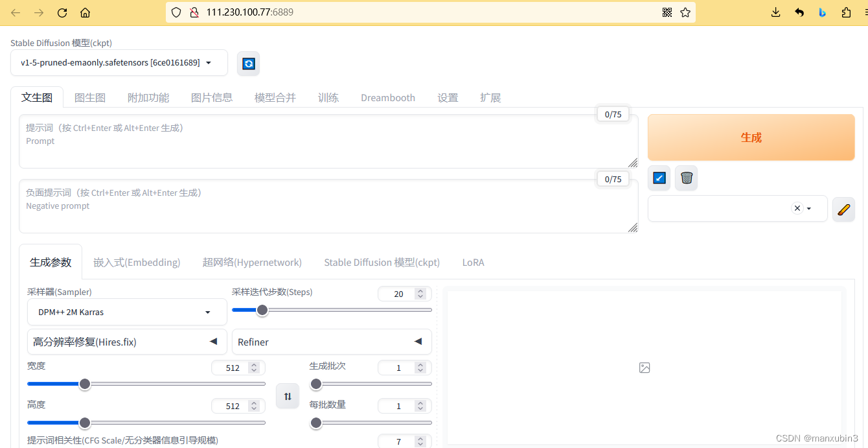Screen dimensions: 868x448
Task: Click the orange paintbrush edit styles icon
Action: click(x=843, y=209)
